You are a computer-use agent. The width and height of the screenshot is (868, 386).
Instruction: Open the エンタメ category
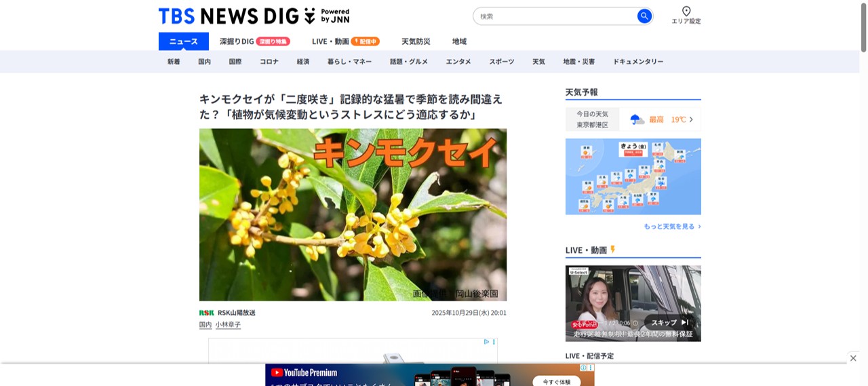[x=458, y=62]
